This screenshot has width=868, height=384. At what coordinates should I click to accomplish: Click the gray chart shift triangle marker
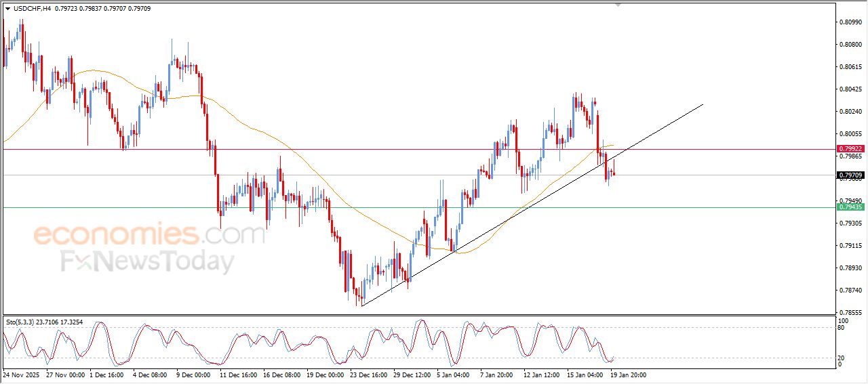618,4
